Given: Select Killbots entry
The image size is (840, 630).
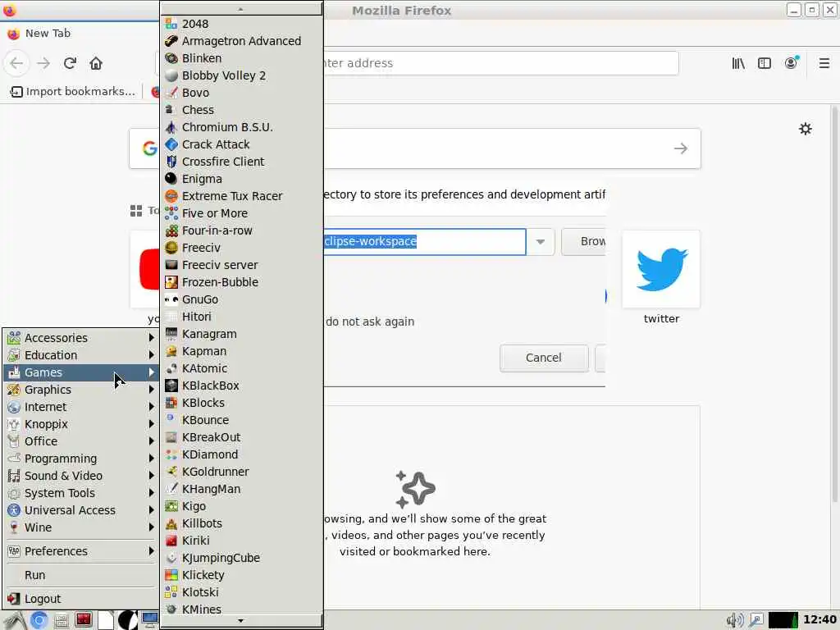Looking at the screenshot, I should [242, 523].
